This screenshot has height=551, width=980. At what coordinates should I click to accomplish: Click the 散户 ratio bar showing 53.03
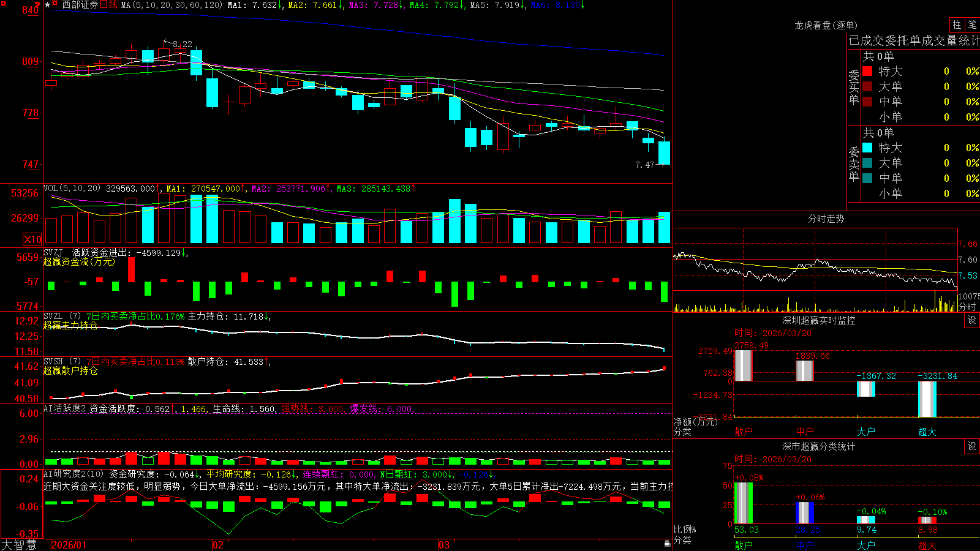[x=743, y=503]
